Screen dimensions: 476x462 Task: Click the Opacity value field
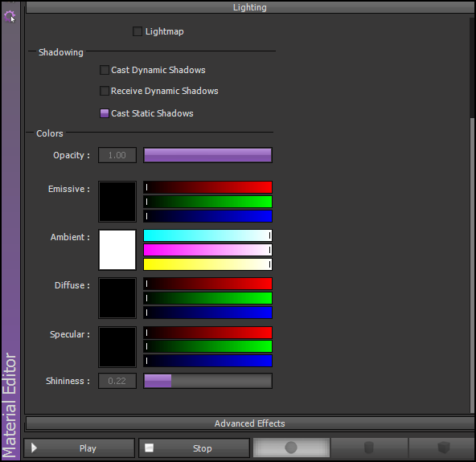[x=117, y=155]
